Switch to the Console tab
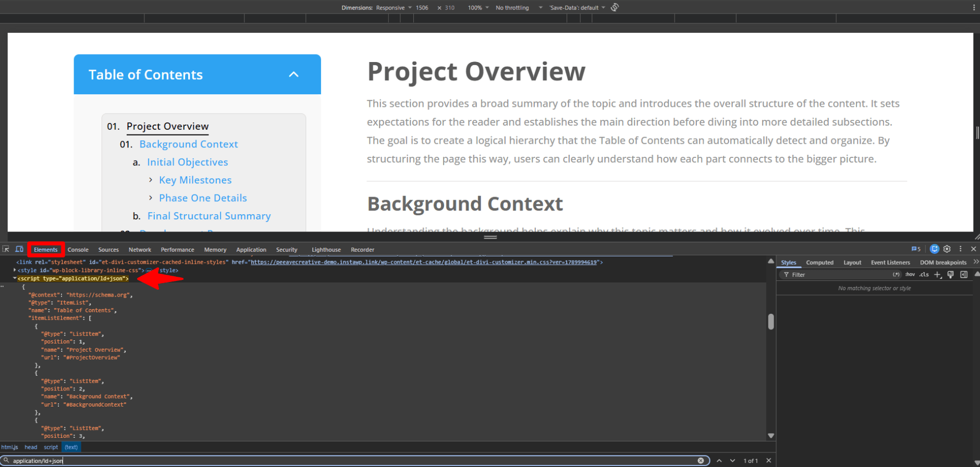The image size is (980, 467). click(x=78, y=250)
